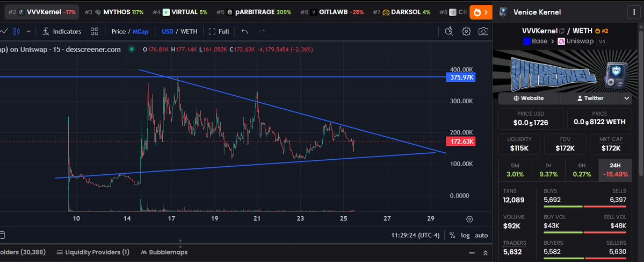Image resolution: width=644 pixels, height=262 pixels.
Task: Select the #2 VVVKernel trending tab
Action: click(41, 12)
